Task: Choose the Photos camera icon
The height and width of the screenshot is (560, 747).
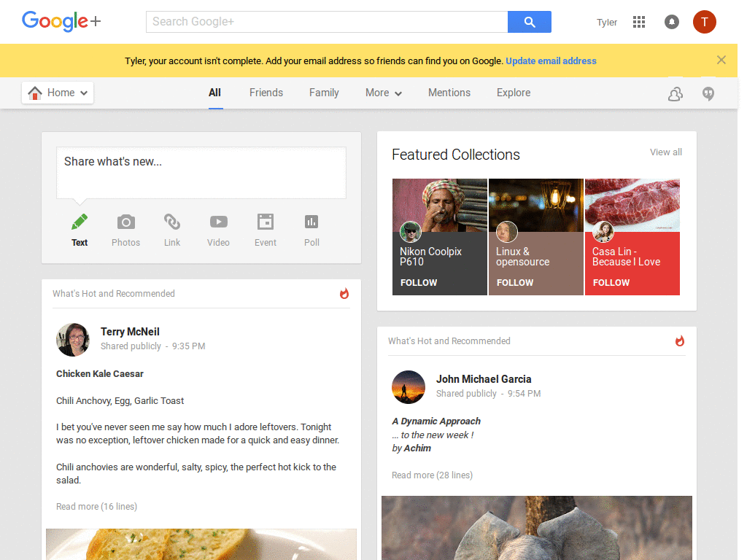Action: pos(125,230)
